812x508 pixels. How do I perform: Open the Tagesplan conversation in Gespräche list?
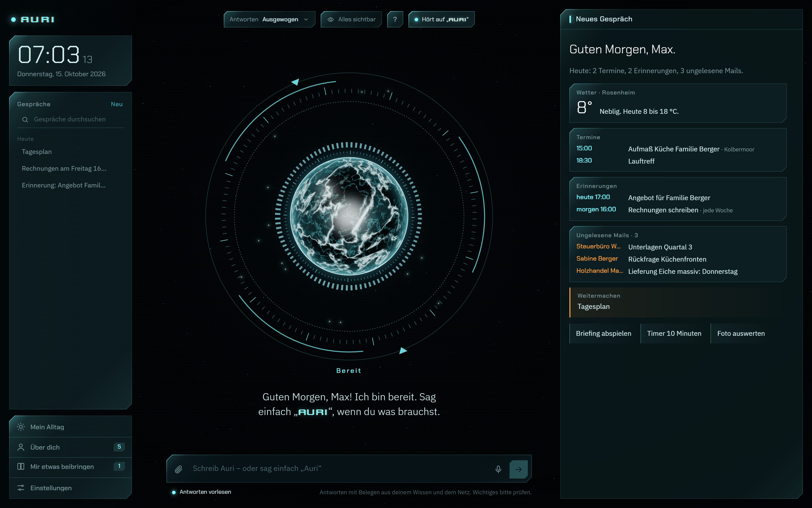click(71, 152)
